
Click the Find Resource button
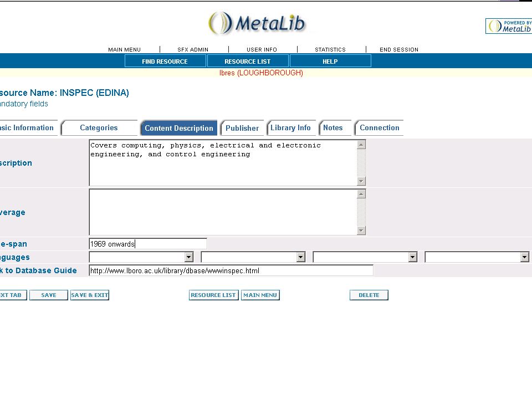tap(165, 62)
